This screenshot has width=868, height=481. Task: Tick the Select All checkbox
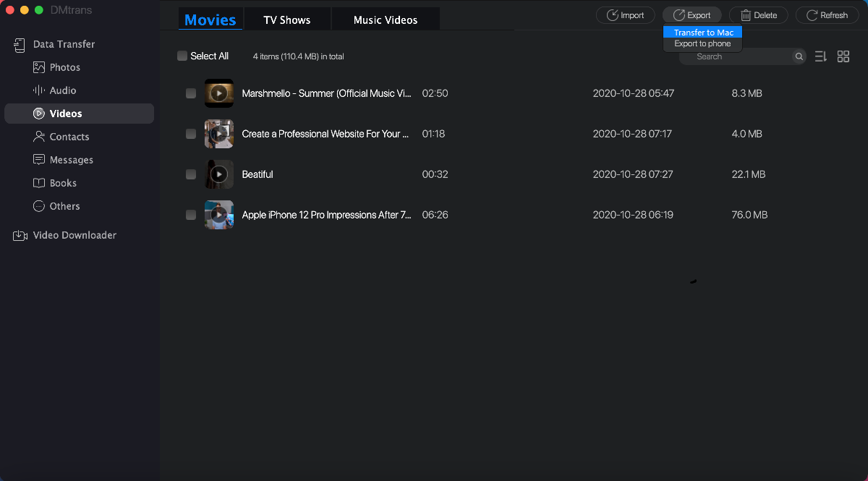coord(182,56)
